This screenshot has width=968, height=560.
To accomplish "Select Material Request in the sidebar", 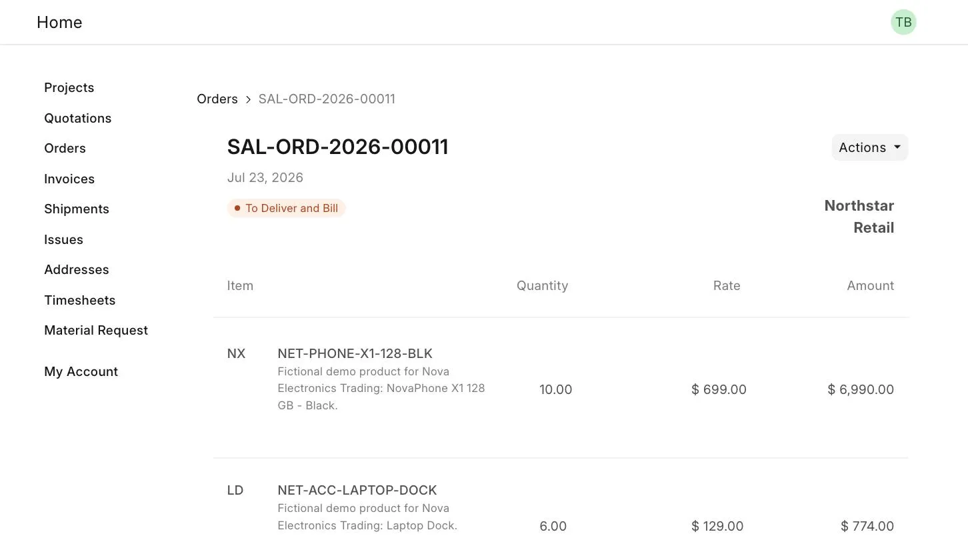I will point(96,331).
